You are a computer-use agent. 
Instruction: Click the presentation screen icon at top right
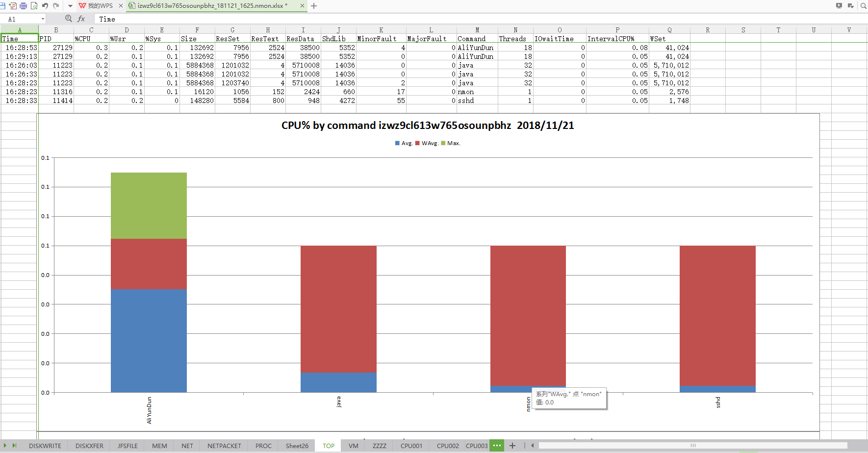click(x=839, y=6)
